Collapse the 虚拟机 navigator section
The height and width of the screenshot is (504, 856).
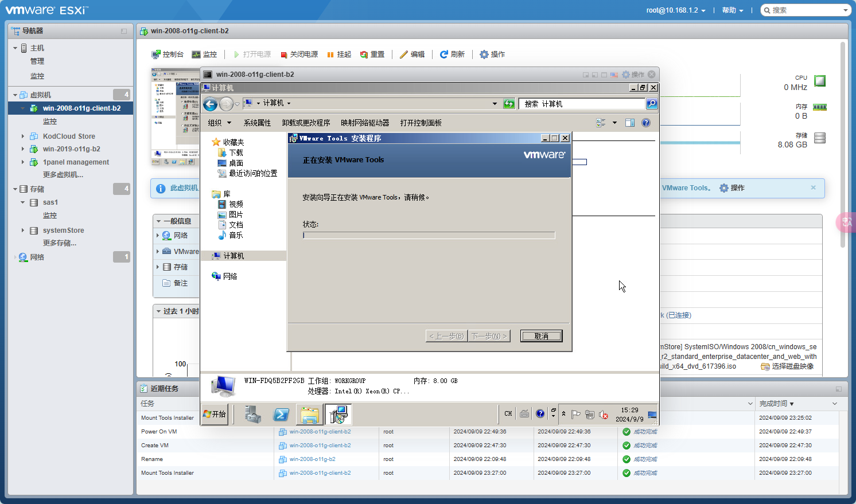pyautogui.click(x=15, y=95)
